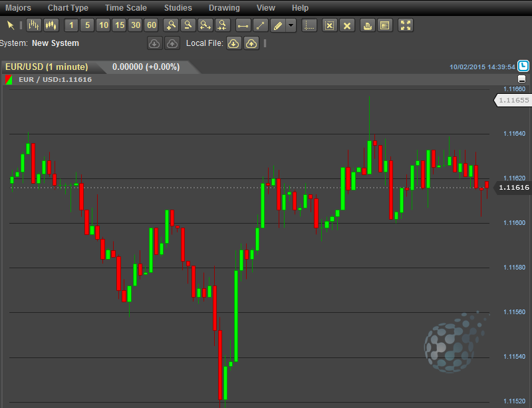This screenshot has width=532, height=408.
Task: Select the trend line drawing tool
Action: [260, 25]
